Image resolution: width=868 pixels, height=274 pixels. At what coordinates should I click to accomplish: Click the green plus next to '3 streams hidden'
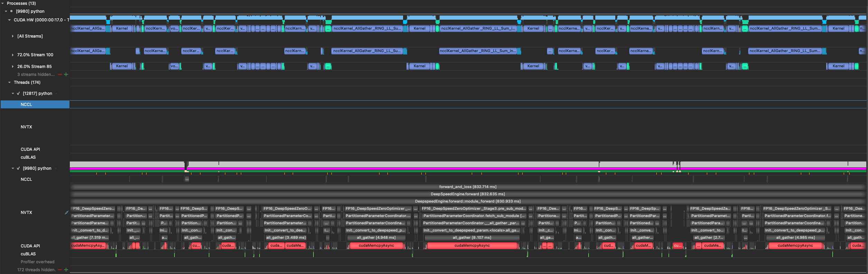click(66, 75)
